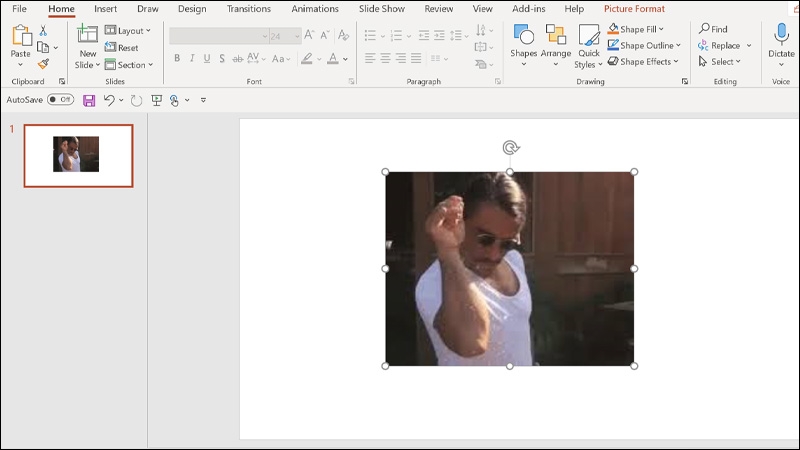This screenshot has height=450, width=800.
Task: Open the Shape Fill dropdown
Action: point(636,29)
